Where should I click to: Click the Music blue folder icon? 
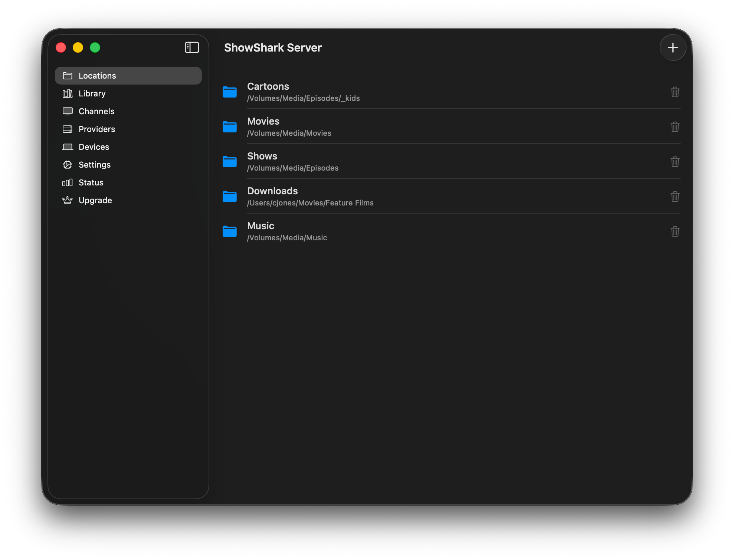(230, 231)
